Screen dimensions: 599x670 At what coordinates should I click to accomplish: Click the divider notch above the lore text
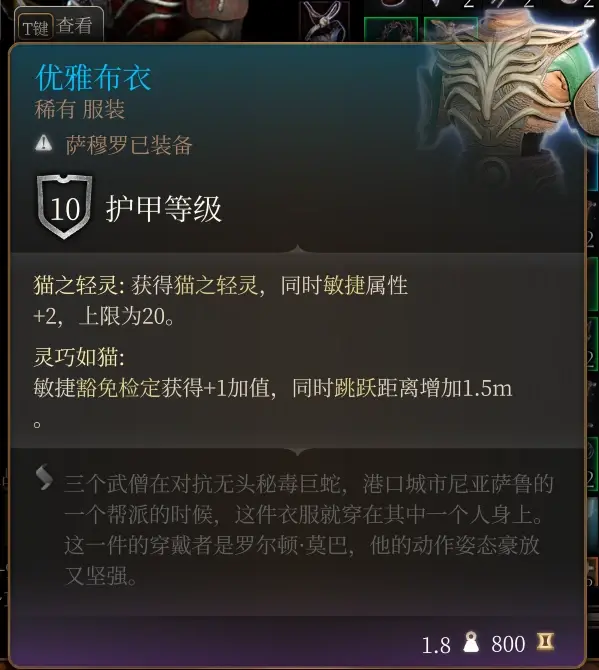[298, 451]
